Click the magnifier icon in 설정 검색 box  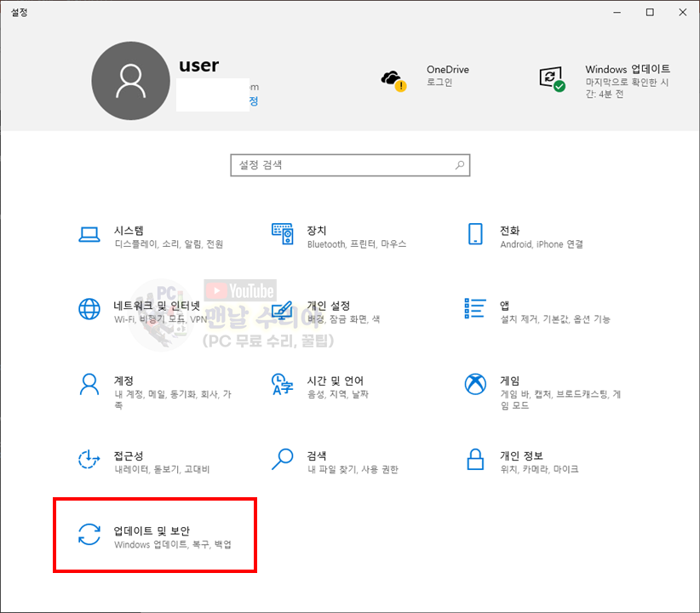459,165
